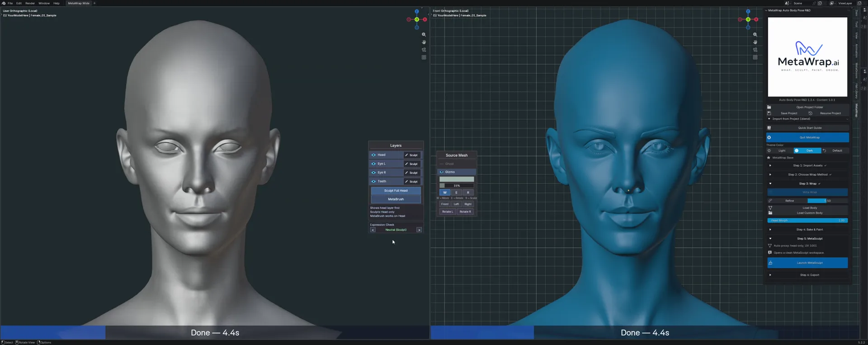Click the Sculpt Full Head button

click(x=396, y=191)
